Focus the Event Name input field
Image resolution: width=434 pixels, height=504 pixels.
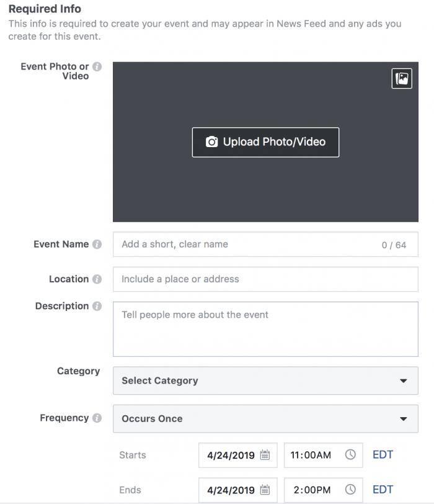click(265, 245)
